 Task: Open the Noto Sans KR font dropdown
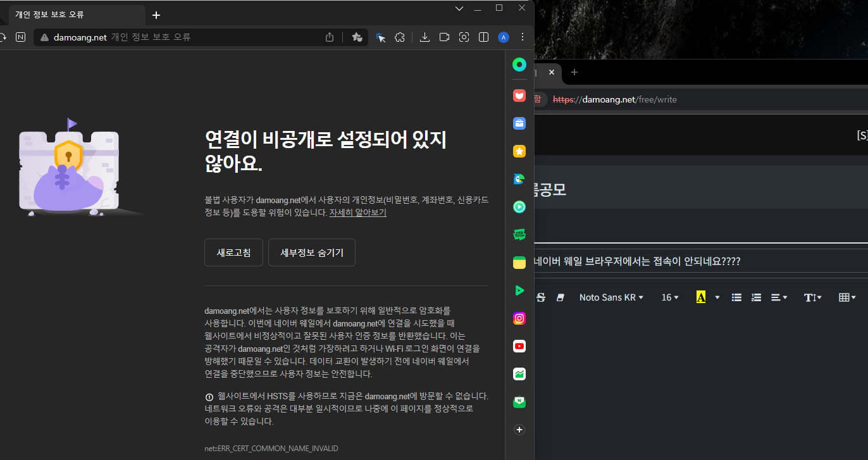(611, 297)
